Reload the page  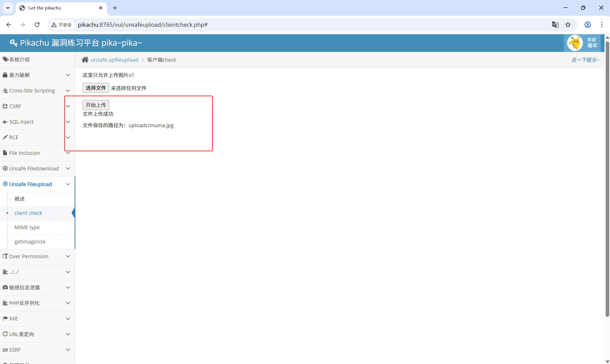pos(37,25)
